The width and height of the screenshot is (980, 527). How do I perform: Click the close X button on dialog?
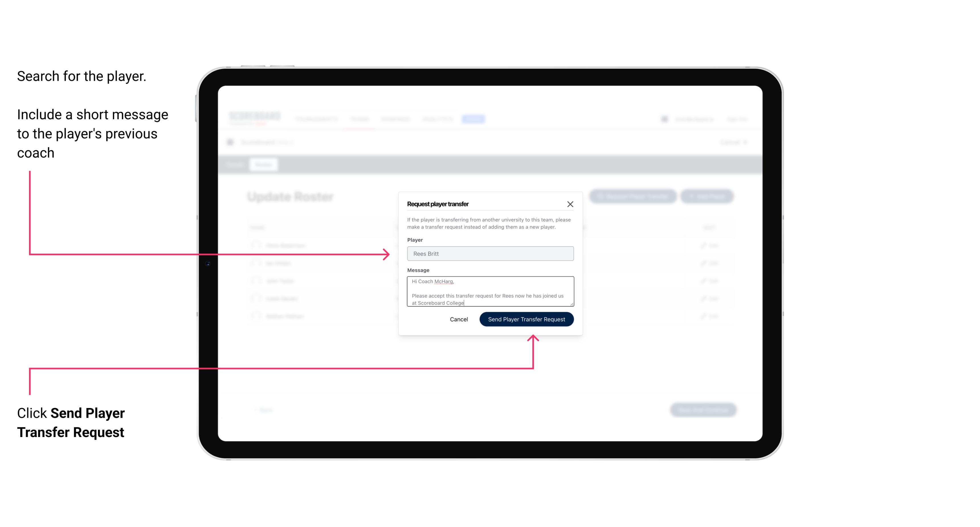570,203
